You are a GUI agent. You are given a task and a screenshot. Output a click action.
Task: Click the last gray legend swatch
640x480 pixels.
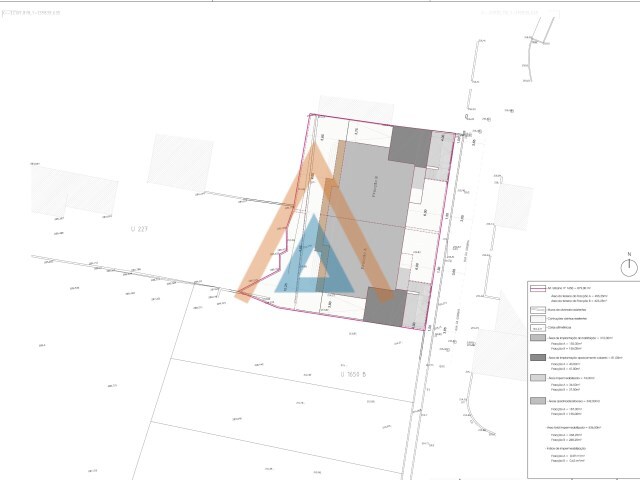(x=538, y=401)
